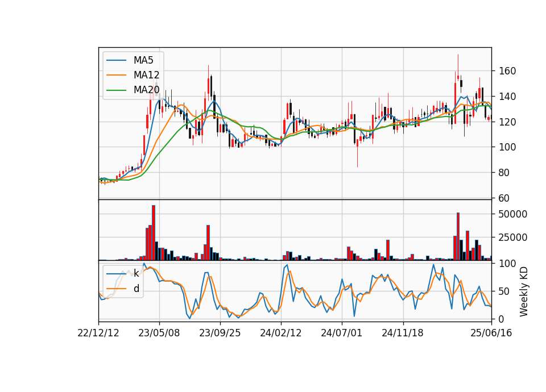Click the 24/11/18 date tick label
The height and width of the screenshot is (392, 546).
(403, 333)
